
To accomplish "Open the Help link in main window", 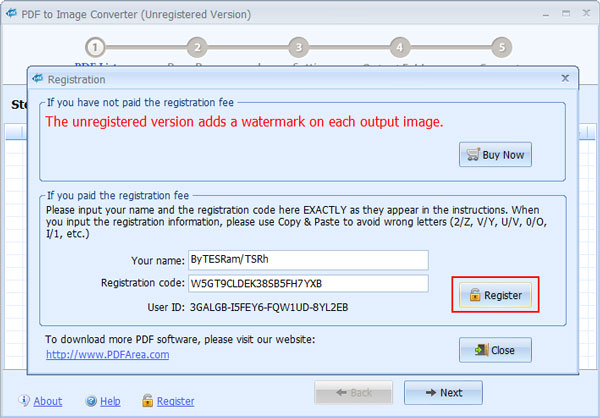I will [x=110, y=401].
